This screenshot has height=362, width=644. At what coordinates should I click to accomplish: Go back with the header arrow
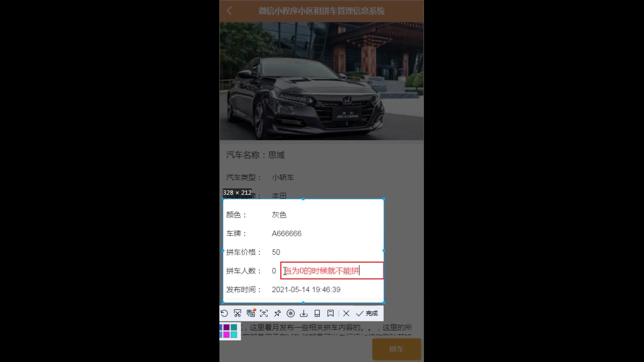click(x=229, y=11)
